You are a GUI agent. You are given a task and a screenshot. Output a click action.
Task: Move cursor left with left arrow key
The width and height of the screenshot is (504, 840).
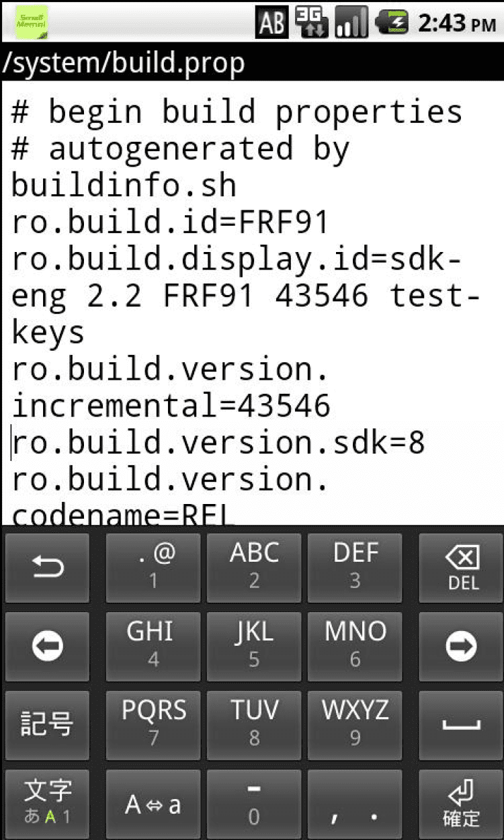click(47, 646)
